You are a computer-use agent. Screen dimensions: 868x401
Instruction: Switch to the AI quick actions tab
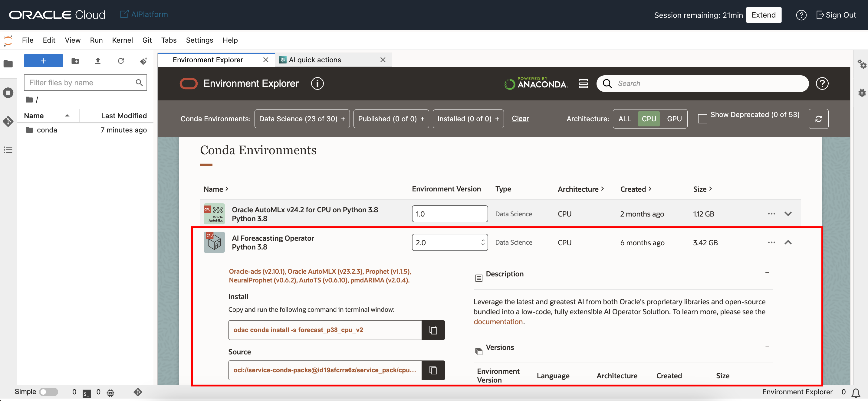click(x=315, y=60)
